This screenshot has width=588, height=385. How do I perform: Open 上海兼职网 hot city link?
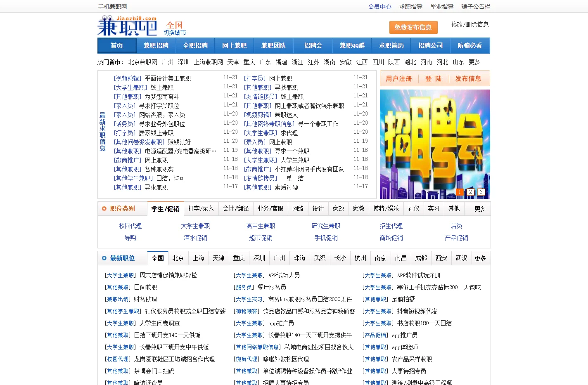pyautogui.click(x=209, y=62)
